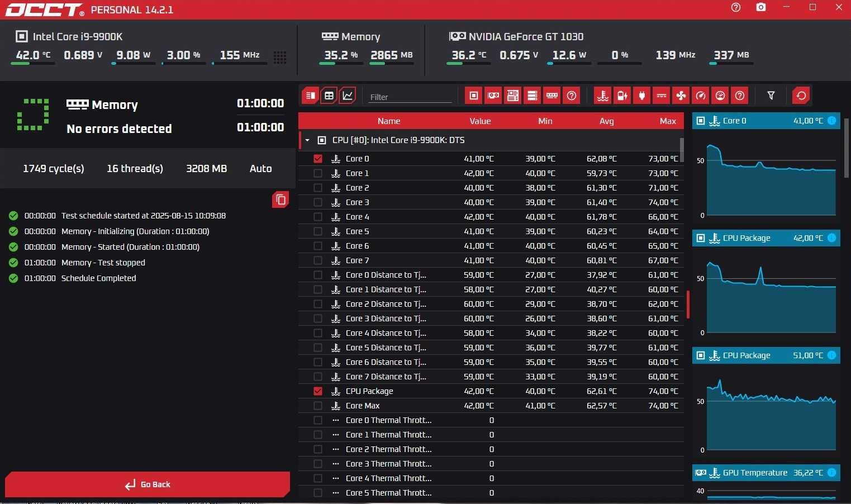Select Core 7 Distance to Tj row
851x504 pixels.
[x=491, y=377]
